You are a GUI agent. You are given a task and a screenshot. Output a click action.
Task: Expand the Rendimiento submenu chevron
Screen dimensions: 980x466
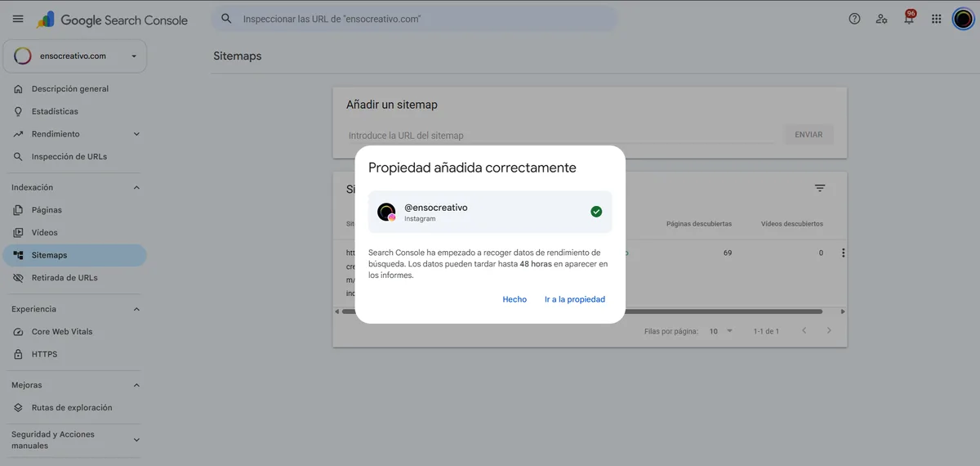pyautogui.click(x=136, y=134)
